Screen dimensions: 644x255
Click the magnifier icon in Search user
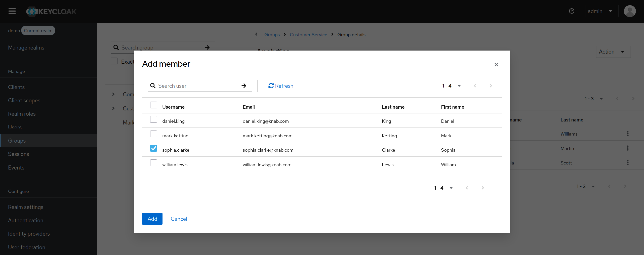tap(153, 86)
